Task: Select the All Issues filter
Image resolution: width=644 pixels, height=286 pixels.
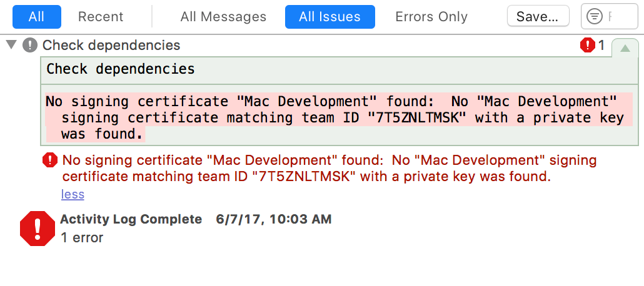Action: [x=330, y=17]
